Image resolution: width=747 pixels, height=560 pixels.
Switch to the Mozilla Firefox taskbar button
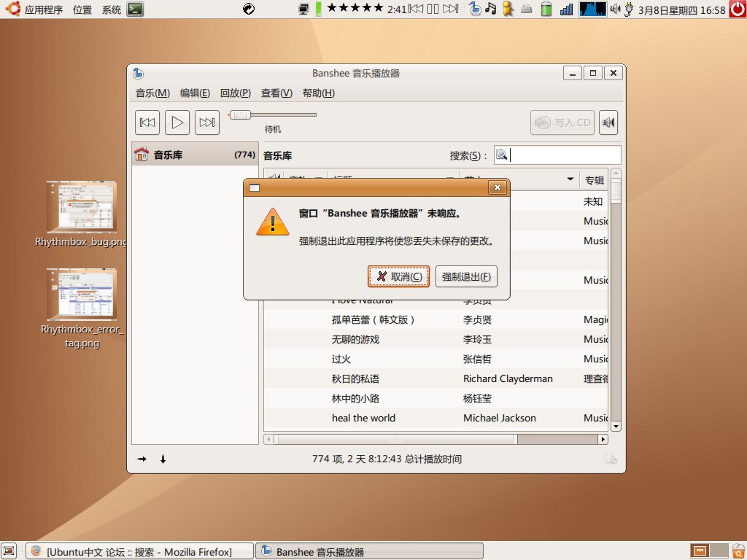click(139, 551)
